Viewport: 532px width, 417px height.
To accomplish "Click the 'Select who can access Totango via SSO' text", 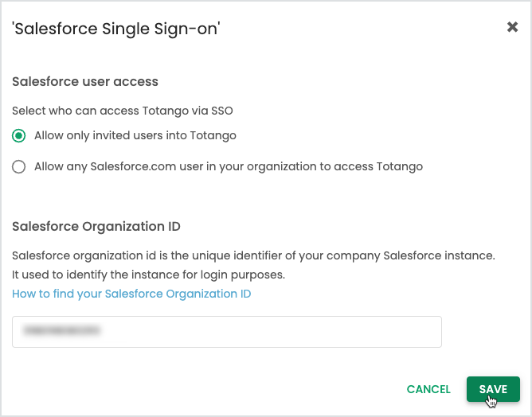I will pos(123,111).
